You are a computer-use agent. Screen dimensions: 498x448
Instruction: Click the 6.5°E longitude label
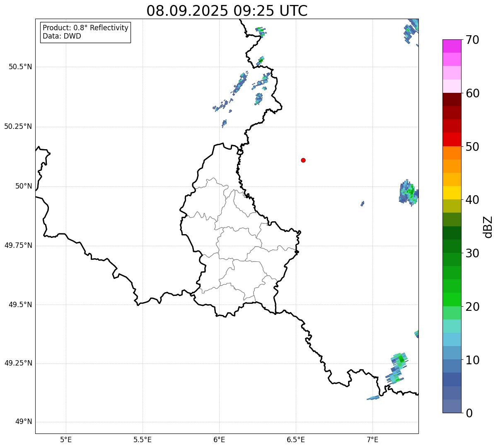(296, 439)
